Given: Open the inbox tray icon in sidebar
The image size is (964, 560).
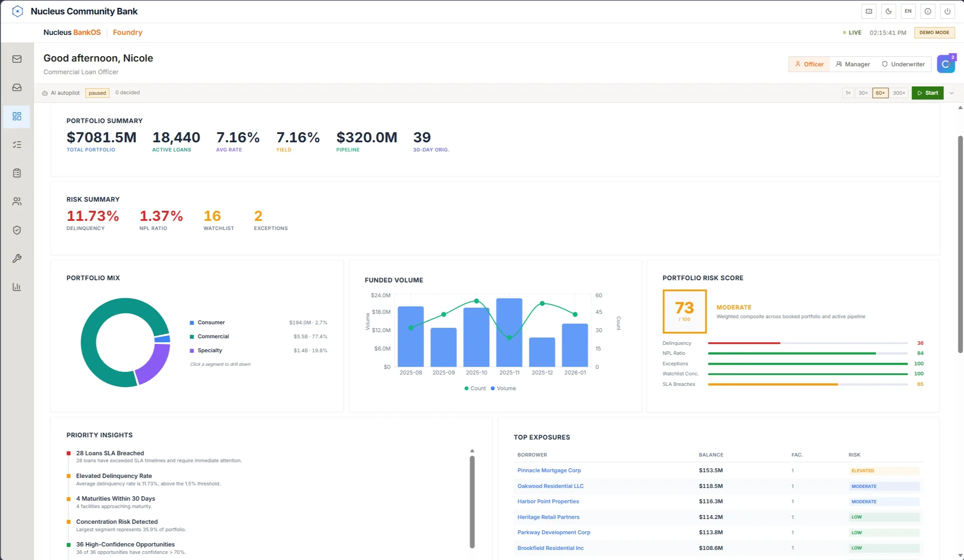Looking at the screenshot, I should (17, 88).
